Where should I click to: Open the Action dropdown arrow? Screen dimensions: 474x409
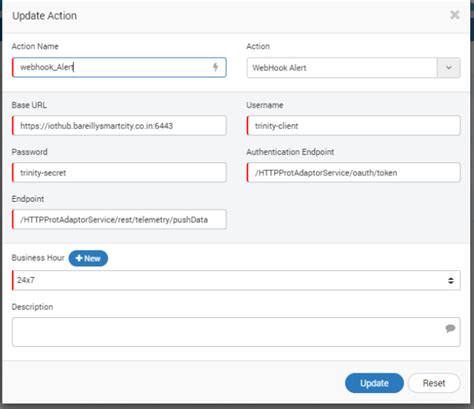pos(449,68)
